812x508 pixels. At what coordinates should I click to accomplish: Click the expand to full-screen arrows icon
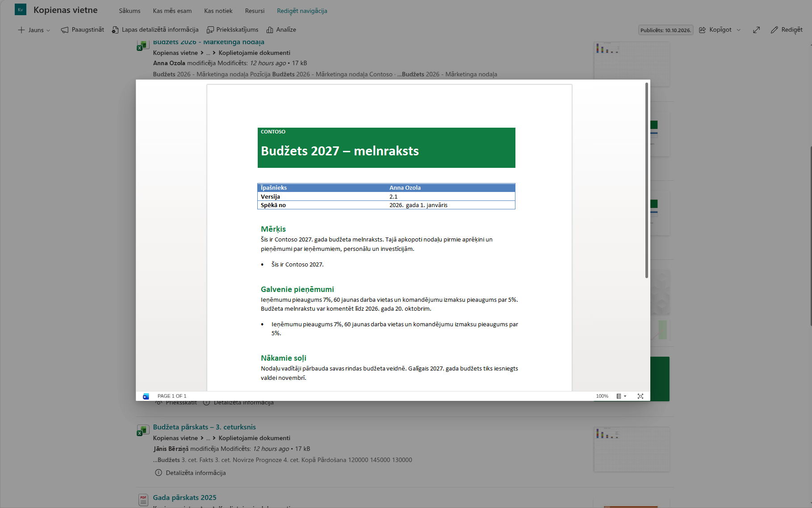pos(756,30)
